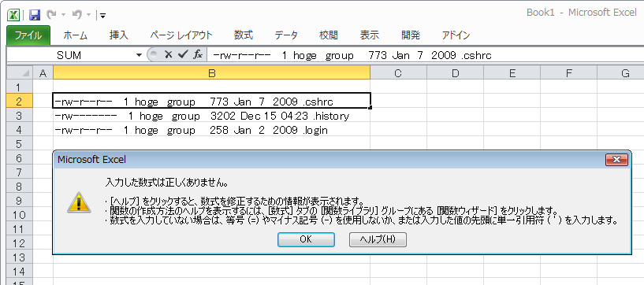Open the ページ レイアウト tab
This screenshot has height=285, width=644.
click(x=181, y=35)
